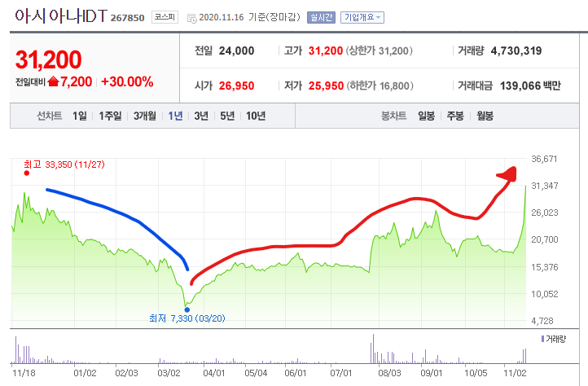Click the 실시간 real-time button
The image size is (588, 386).
pyautogui.click(x=321, y=17)
